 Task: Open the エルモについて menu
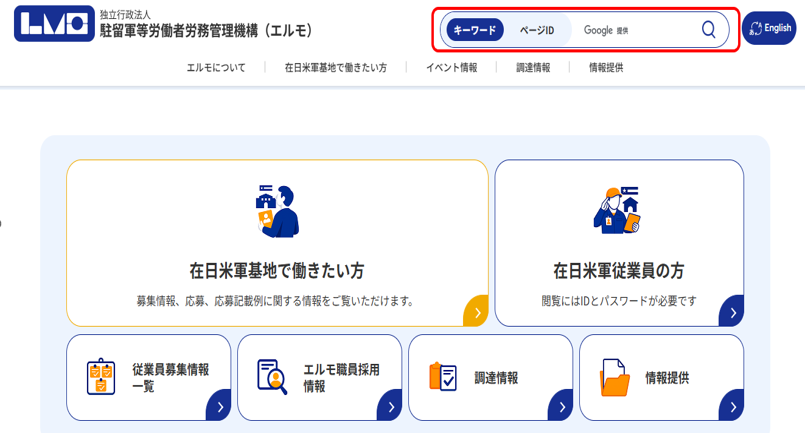click(216, 68)
